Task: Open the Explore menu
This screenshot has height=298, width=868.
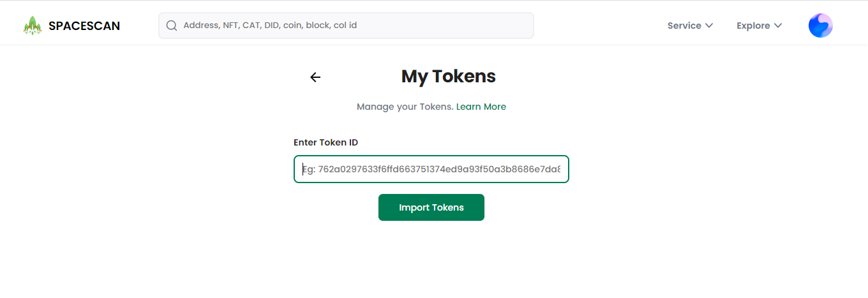Action: coord(759,26)
